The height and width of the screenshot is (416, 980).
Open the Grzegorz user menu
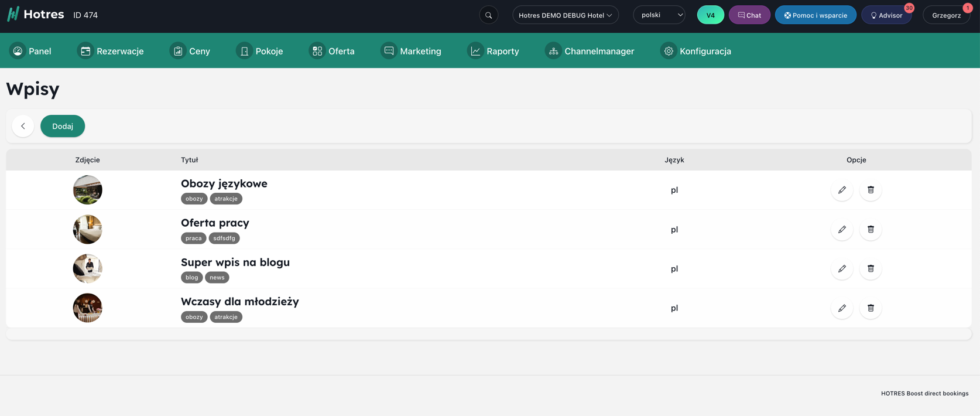[945, 15]
